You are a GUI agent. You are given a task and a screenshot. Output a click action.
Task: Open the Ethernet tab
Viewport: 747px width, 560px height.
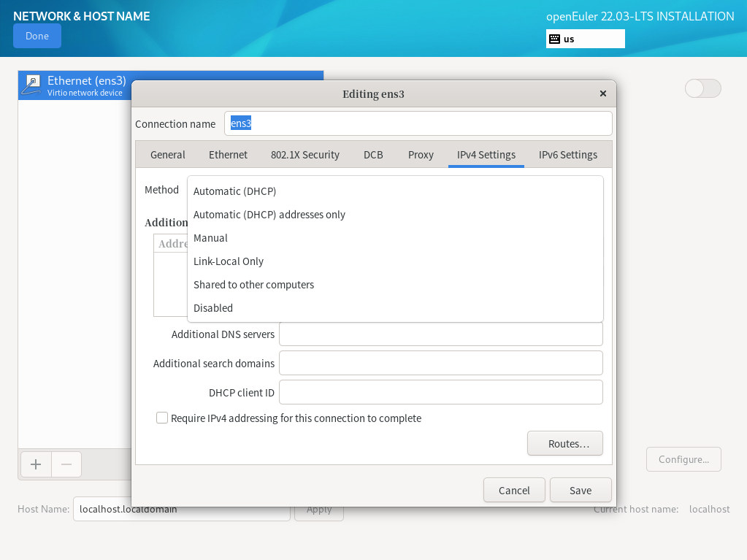pyautogui.click(x=229, y=155)
